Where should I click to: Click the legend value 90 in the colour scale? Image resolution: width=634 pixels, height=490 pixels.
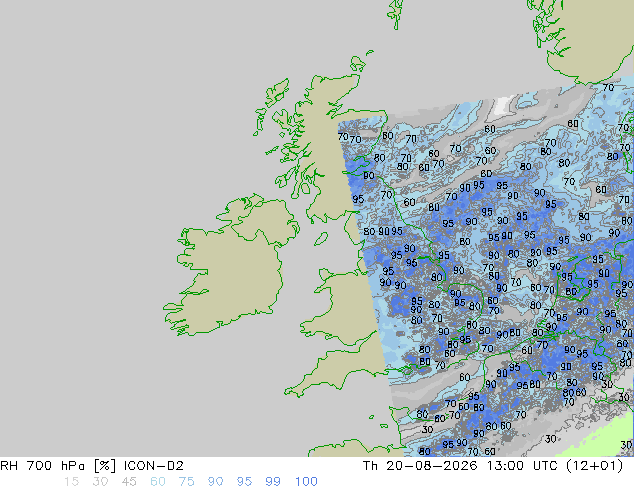[215, 482]
